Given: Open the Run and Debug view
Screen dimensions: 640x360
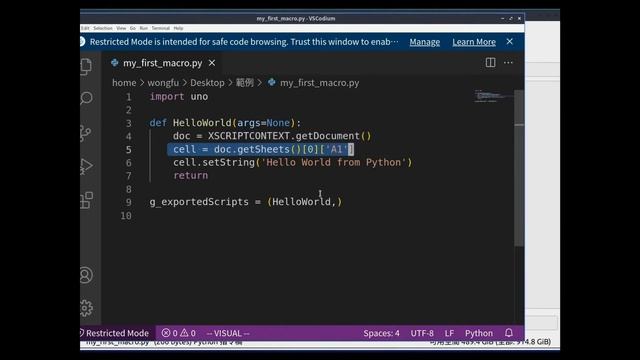Looking at the screenshot, I should click(86, 167).
